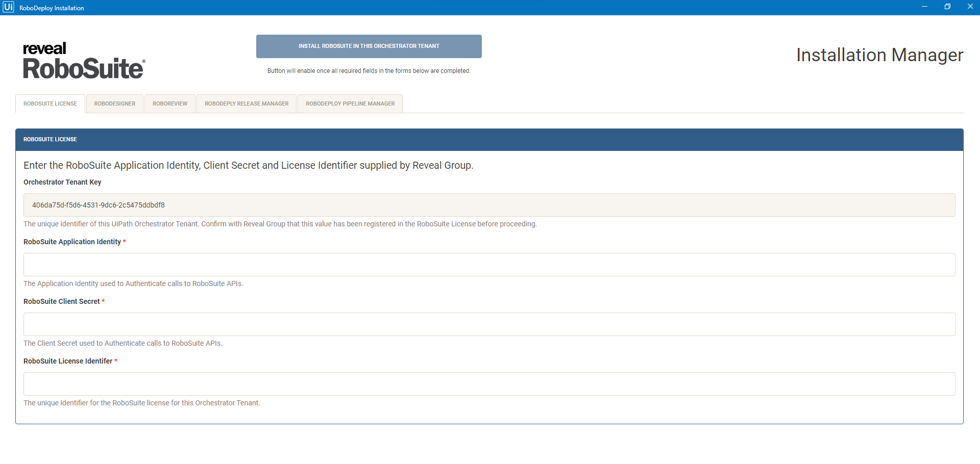Close the RoboDeploy Installation window

[970, 7]
